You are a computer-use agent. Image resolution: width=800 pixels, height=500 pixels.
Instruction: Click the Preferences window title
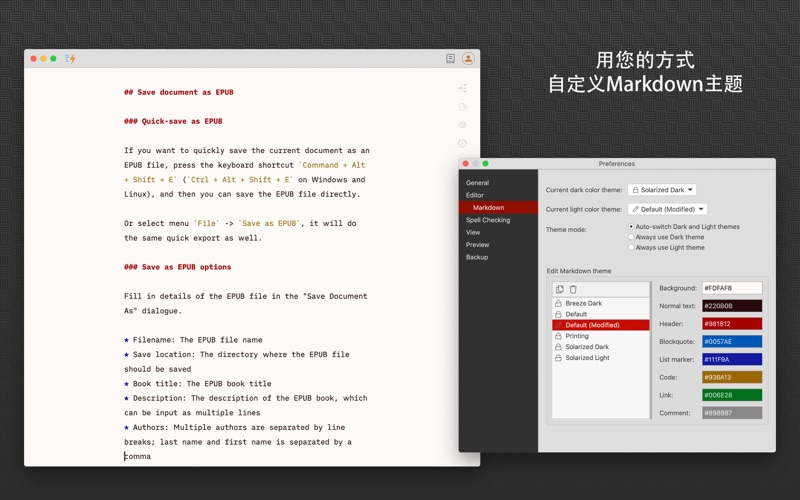(616, 164)
